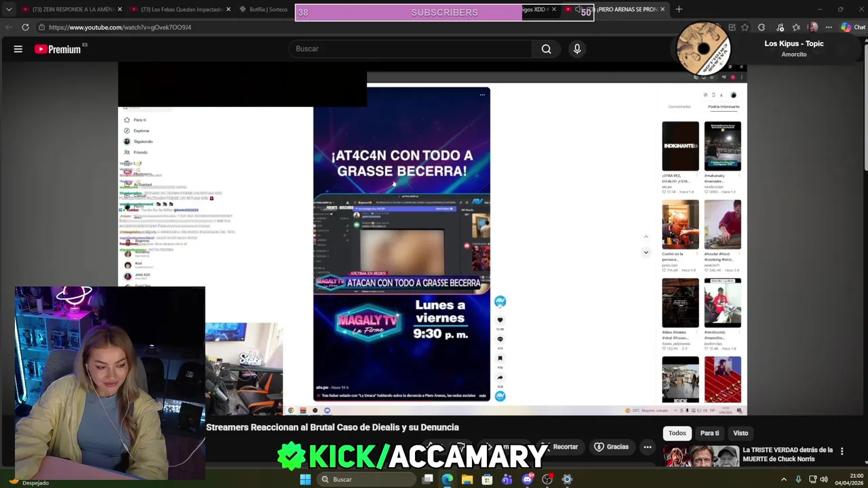Screen dimensions: 868x488
Task: Open TikTok Explorar sidebar item
Action: point(136,131)
